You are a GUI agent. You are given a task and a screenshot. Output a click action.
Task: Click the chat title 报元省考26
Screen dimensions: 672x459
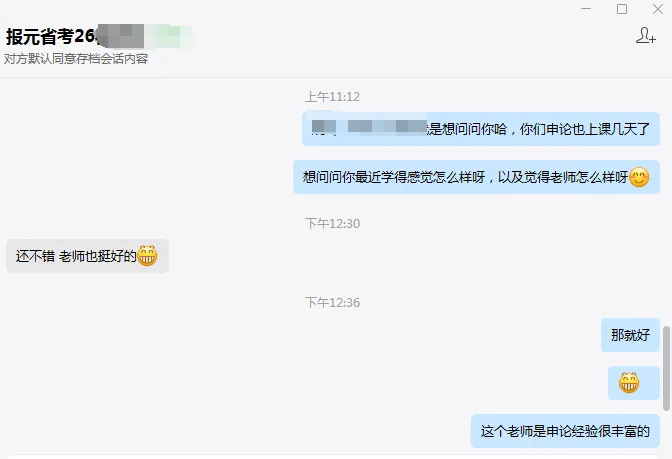click(x=51, y=36)
